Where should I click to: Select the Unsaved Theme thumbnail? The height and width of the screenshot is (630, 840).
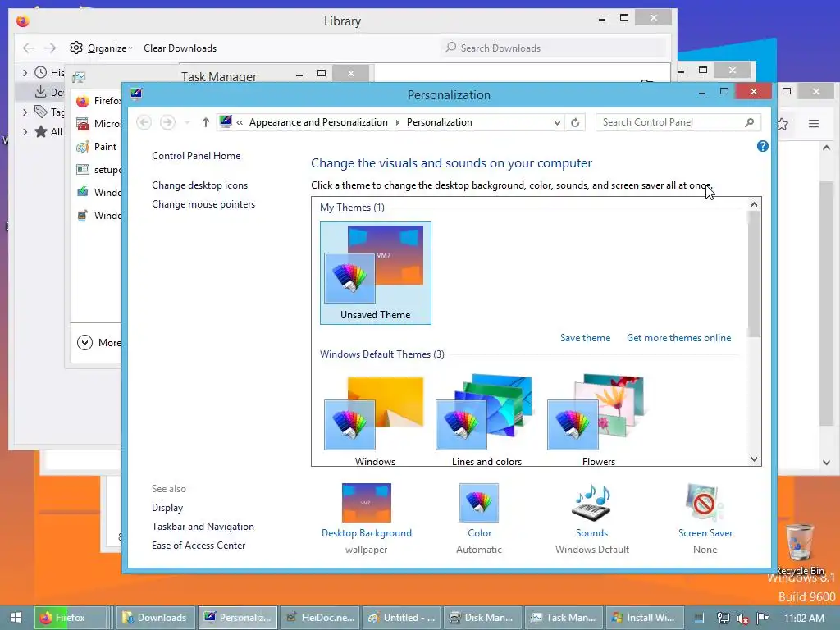[376, 272]
